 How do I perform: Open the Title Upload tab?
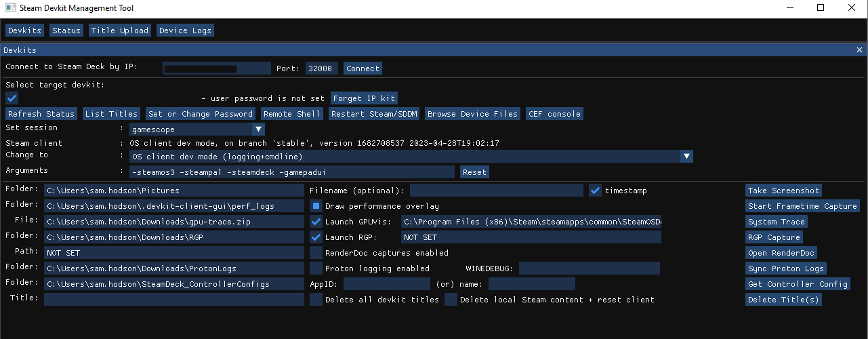pyautogui.click(x=119, y=31)
